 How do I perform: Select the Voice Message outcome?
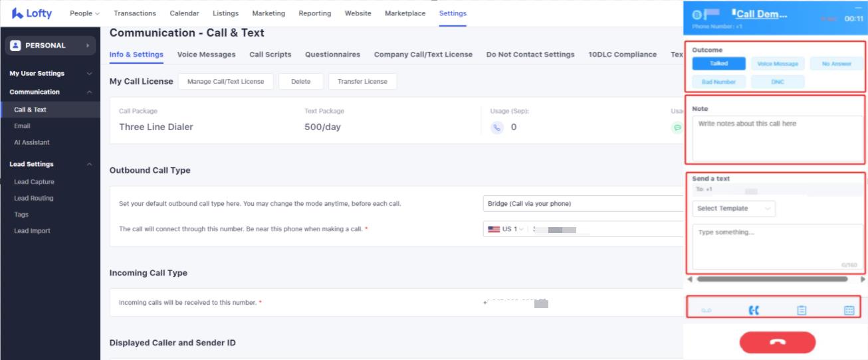pyautogui.click(x=778, y=64)
